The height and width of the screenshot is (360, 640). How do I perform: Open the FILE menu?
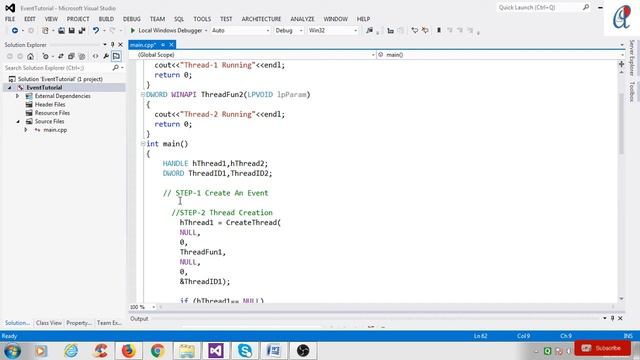[10, 19]
